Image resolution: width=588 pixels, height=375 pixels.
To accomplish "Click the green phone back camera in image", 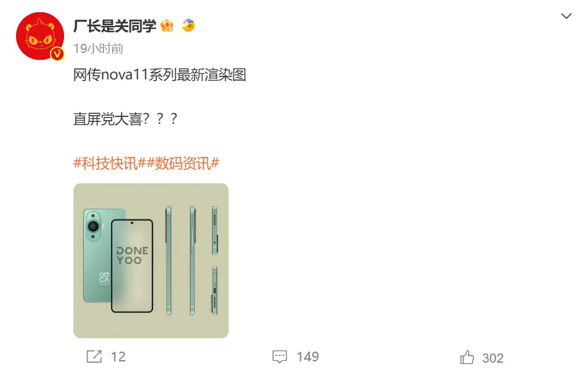I will click(x=93, y=226).
